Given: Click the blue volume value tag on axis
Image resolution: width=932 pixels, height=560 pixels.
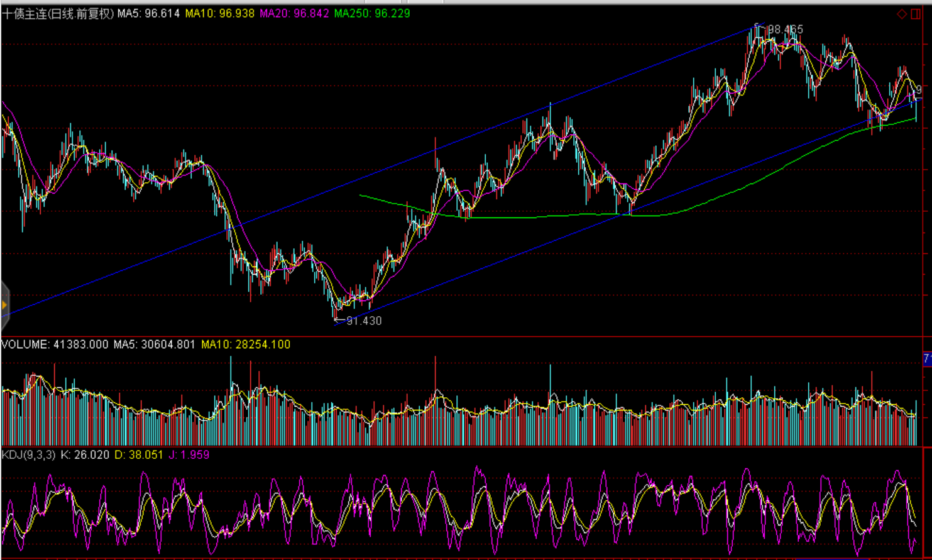Looking at the screenshot, I should pos(927,359).
